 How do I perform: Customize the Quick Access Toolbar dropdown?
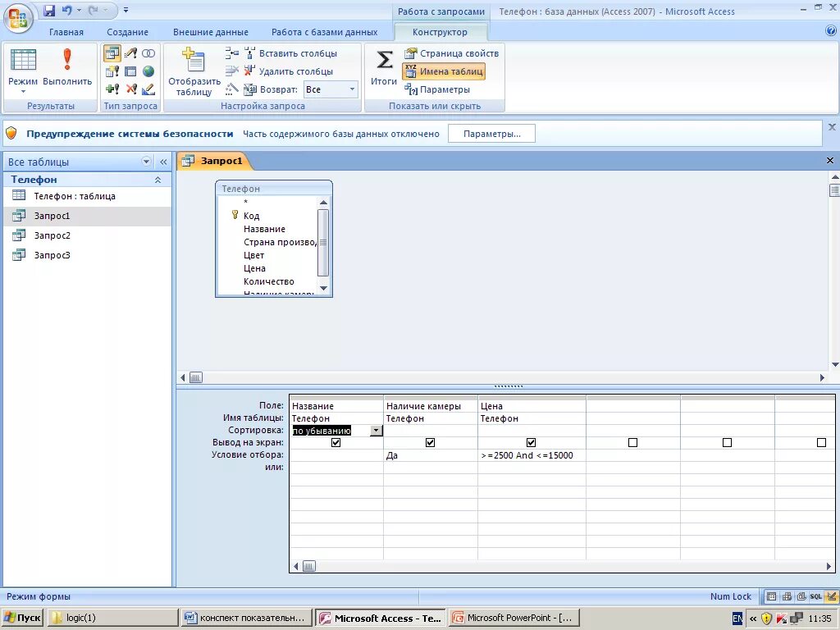tap(126, 10)
